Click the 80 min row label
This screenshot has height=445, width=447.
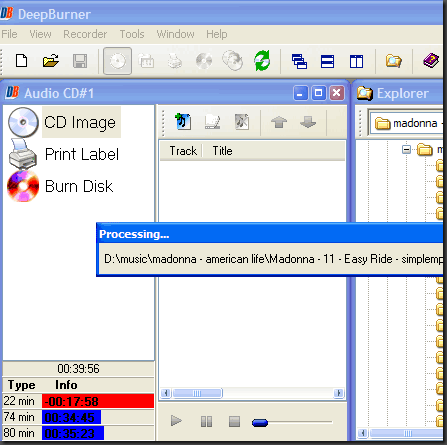[19, 433]
